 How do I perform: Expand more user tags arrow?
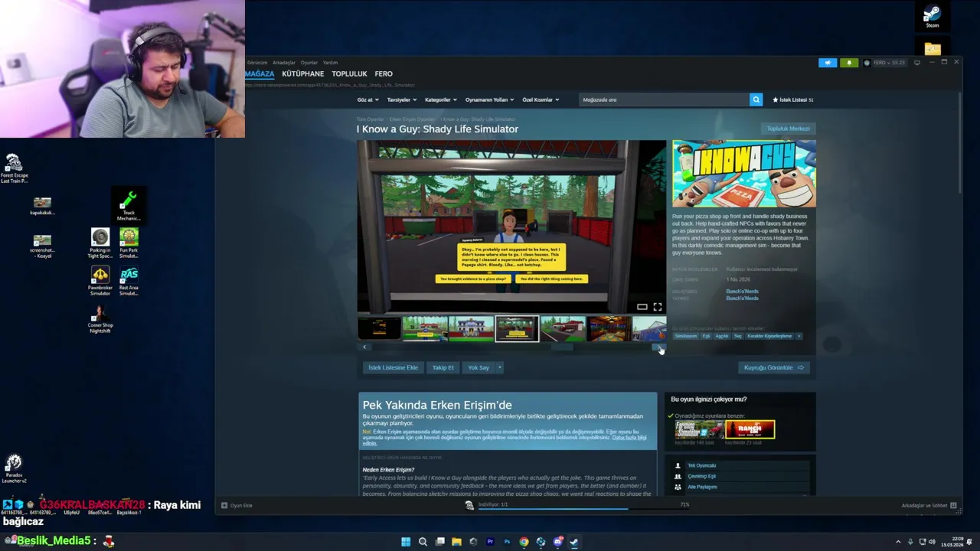pos(799,336)
